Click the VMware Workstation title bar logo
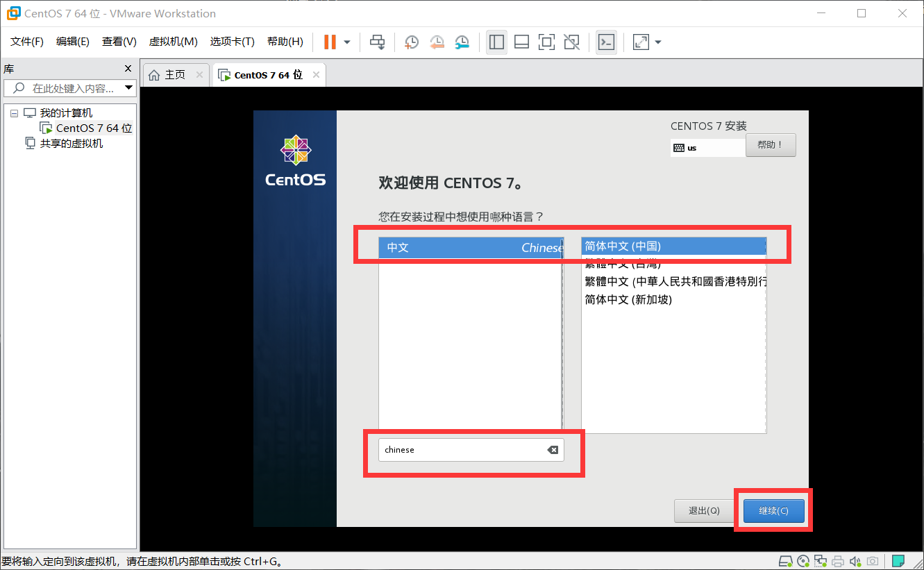924x570 pixels. [x=12, y=13]
